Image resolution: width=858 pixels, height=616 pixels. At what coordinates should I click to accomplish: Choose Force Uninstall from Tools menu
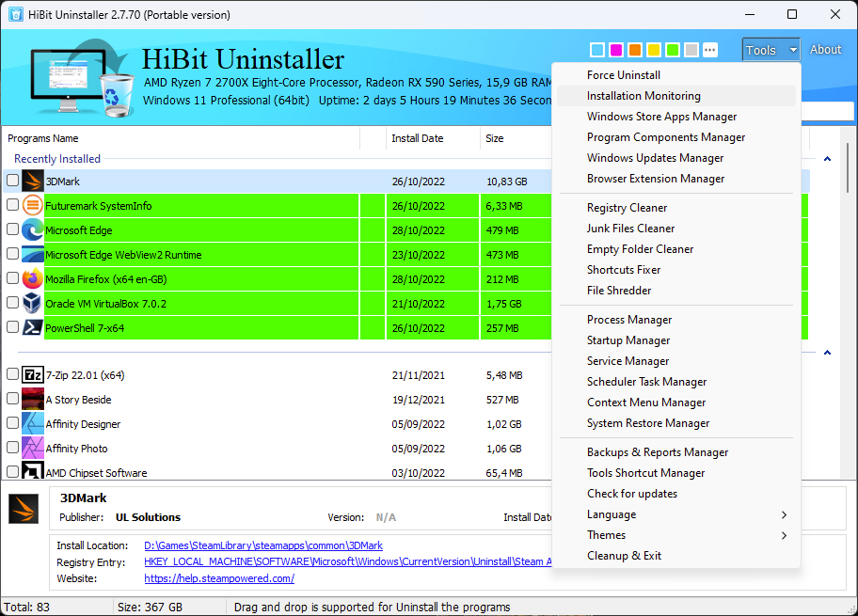(x=676, y=75)
